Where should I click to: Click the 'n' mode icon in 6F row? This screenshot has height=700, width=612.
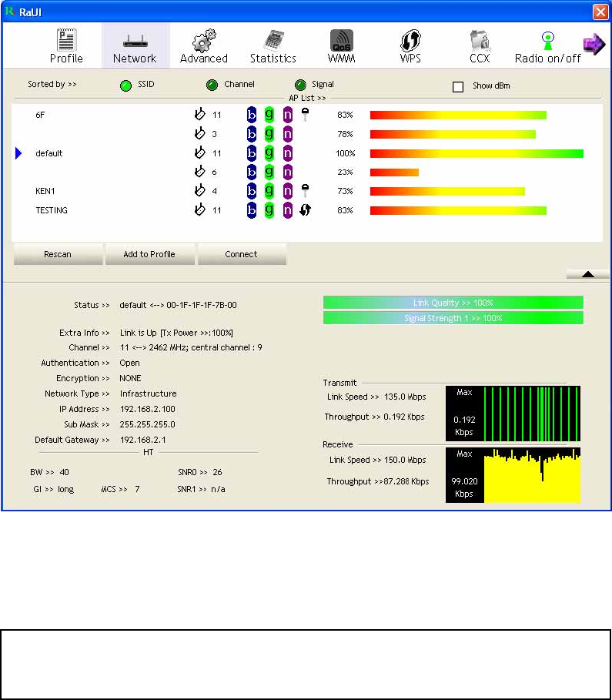pyautogui.click(x=288, y=116)
